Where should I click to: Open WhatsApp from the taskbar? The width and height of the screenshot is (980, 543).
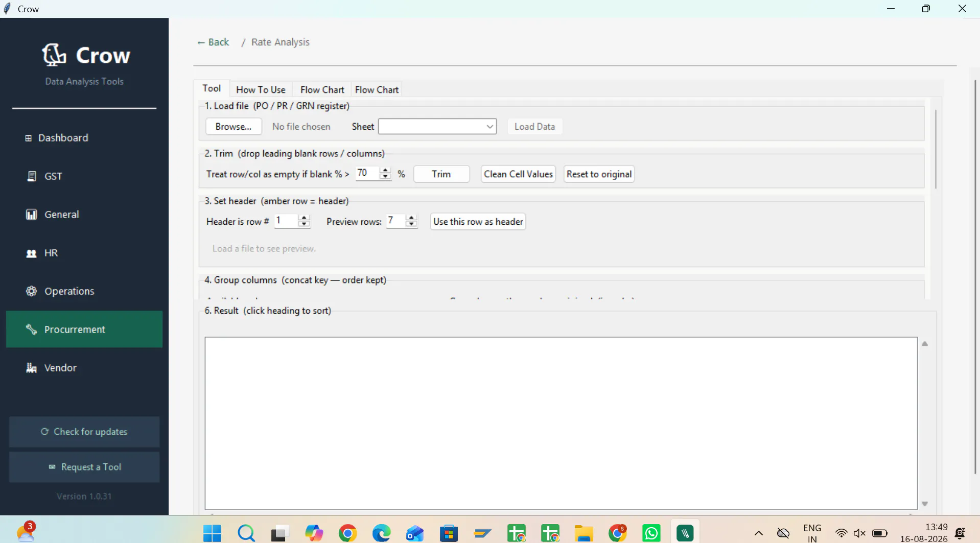(651, 533)
